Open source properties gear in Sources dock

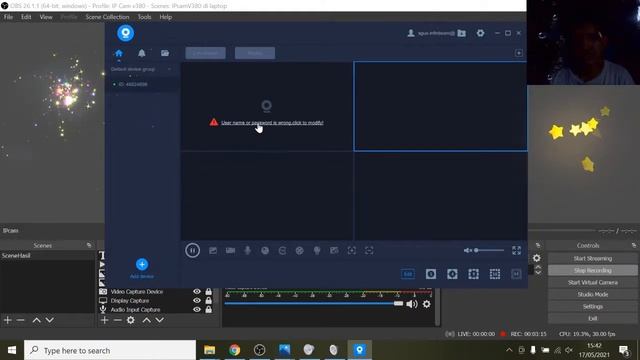pos(131,320)
